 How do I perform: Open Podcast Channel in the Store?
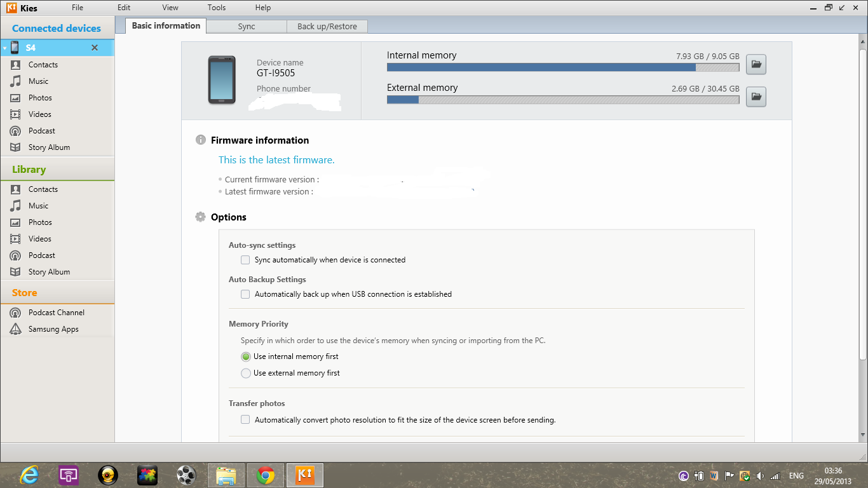[x=56, y=313]
